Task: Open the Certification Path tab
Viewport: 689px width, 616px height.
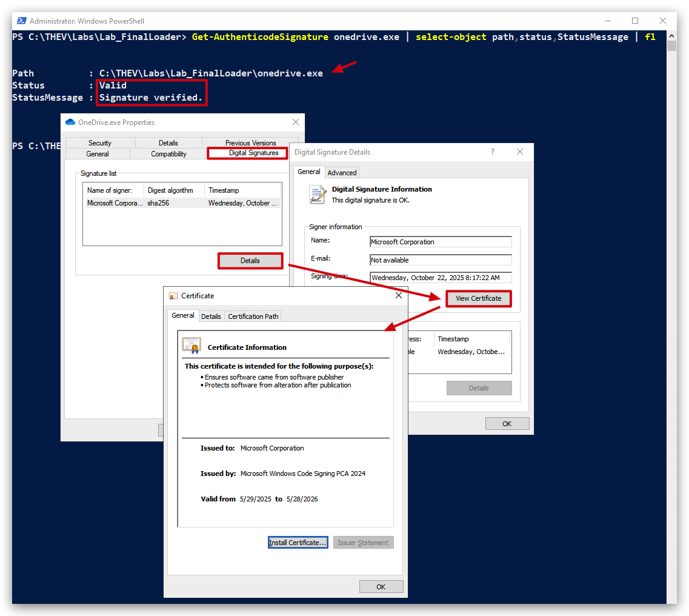Action: 253,316
